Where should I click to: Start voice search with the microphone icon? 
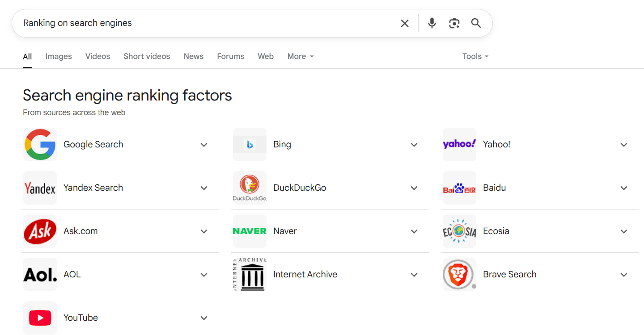(x=432, y=23)
